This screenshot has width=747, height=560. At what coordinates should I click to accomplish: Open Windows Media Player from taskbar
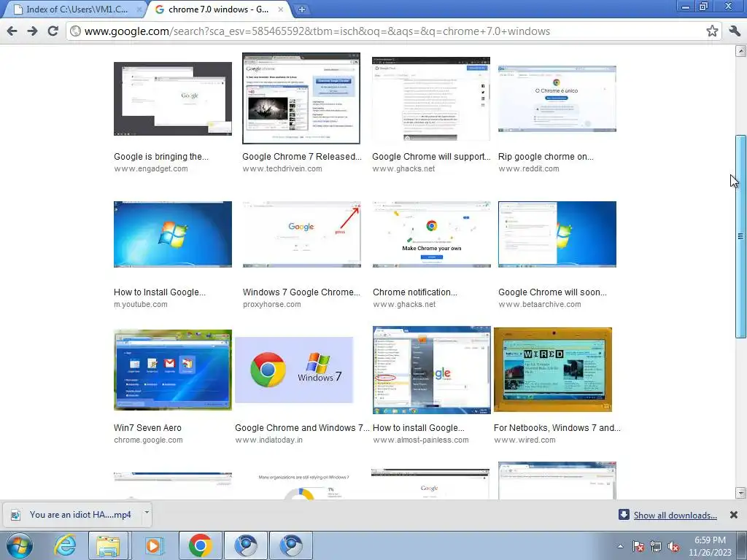154,545
